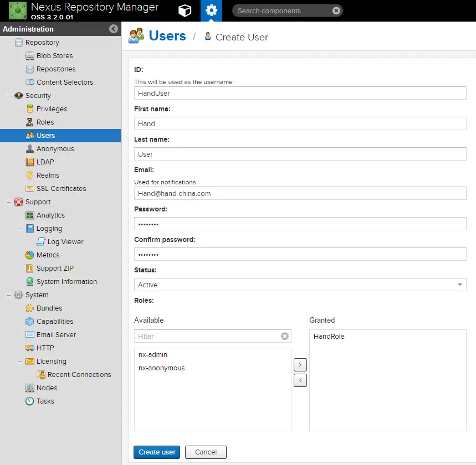Select nx-admin in Available roles

[x=212, y=355]
